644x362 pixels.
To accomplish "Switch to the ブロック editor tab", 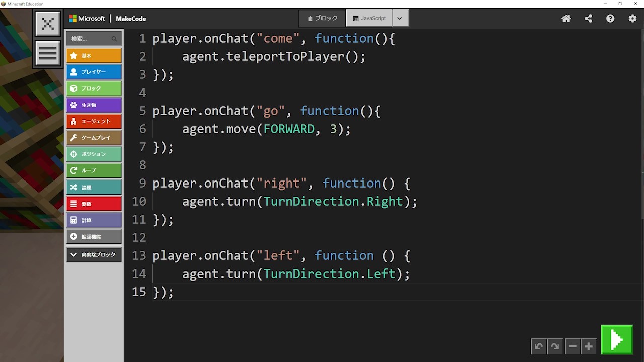I will [323, 18].
